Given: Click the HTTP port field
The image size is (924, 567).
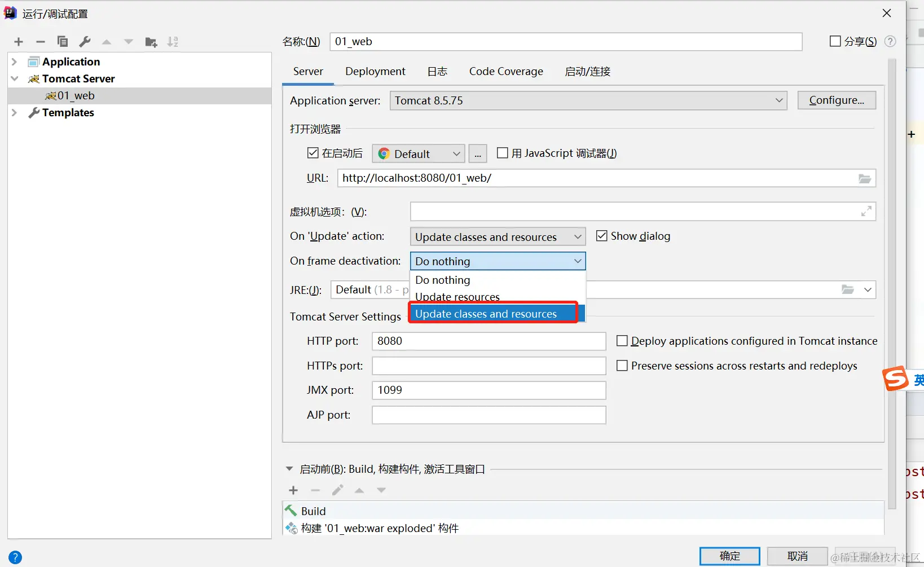Looking at the screenshot, I should click(489, 341).
